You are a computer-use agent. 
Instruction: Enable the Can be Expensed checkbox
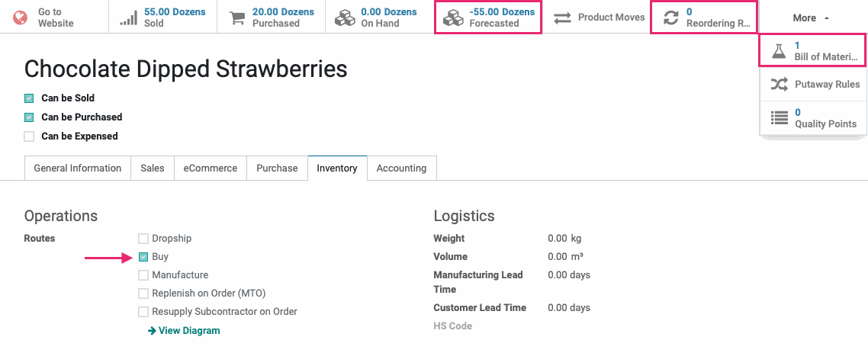(29, 136)
